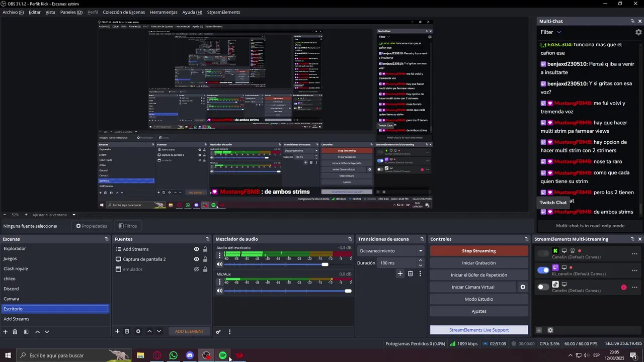Open Audio del escritorio options three-dot menu
This screenshot has height=362, width=644.
click(x=219, y=255)
